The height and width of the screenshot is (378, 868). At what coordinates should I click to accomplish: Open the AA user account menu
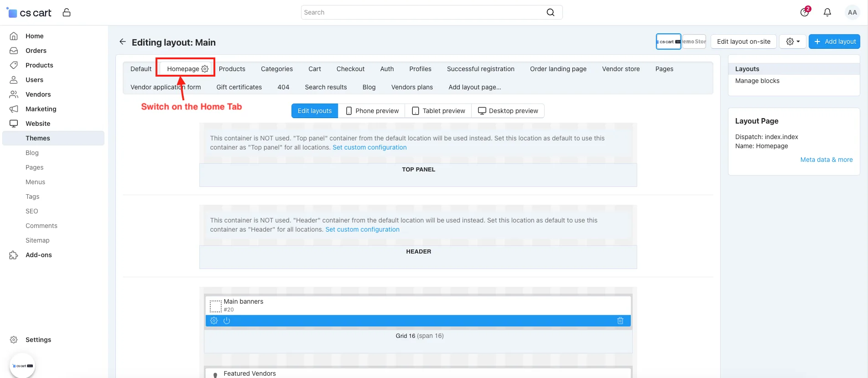852,12
